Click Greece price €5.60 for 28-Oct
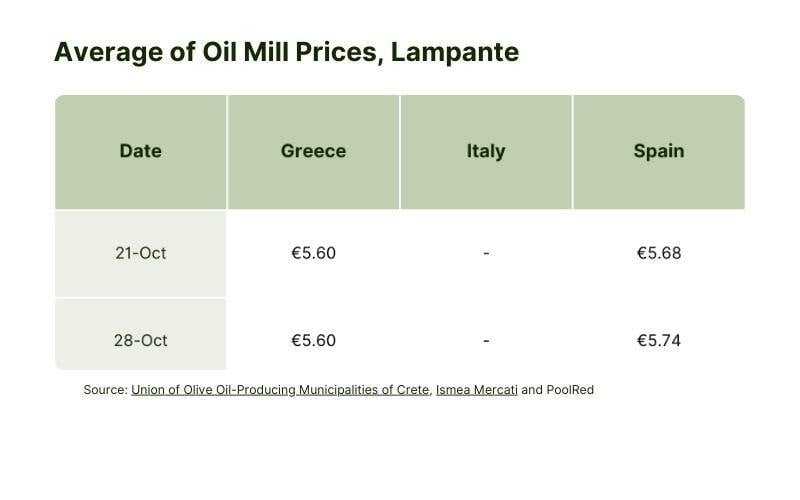800x500 pixels. (313, 340)
